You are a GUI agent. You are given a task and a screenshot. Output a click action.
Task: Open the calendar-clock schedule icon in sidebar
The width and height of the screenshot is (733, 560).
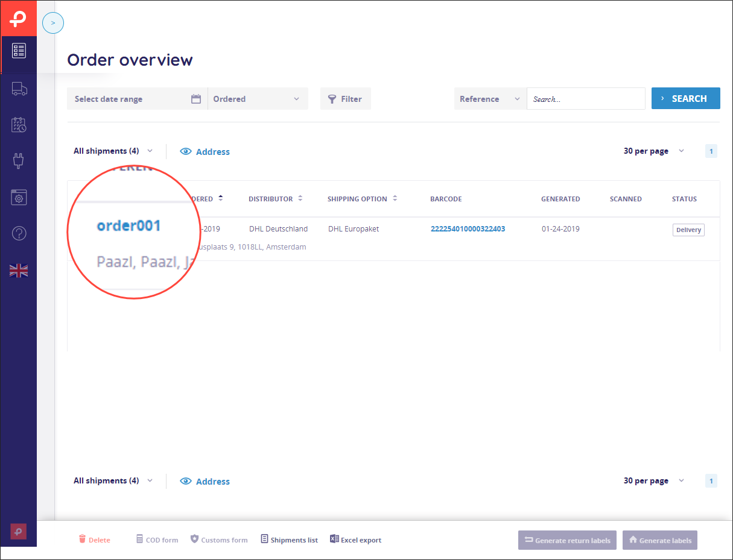click(19, 125)
